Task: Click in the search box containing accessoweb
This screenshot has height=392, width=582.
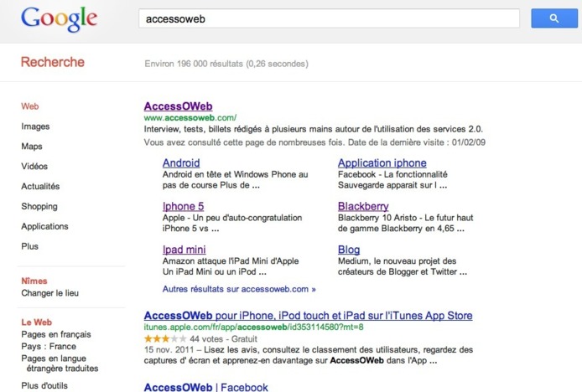Action: tap(327, 18)
